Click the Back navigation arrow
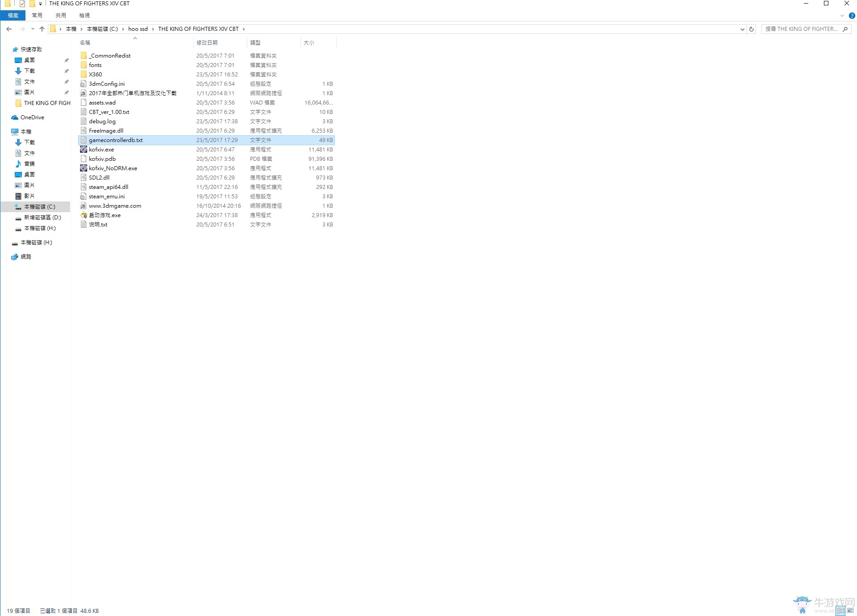 pyautogui.click(x=9, y=29)
